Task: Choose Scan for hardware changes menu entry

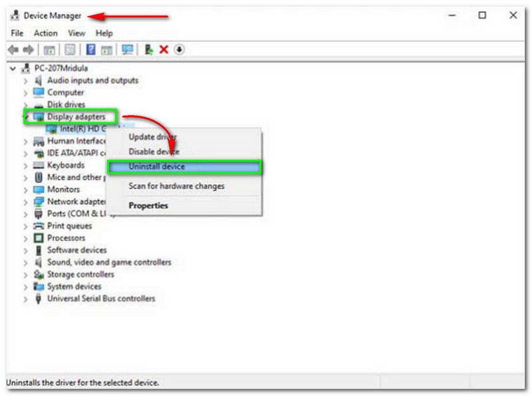Action: (176, 186)
